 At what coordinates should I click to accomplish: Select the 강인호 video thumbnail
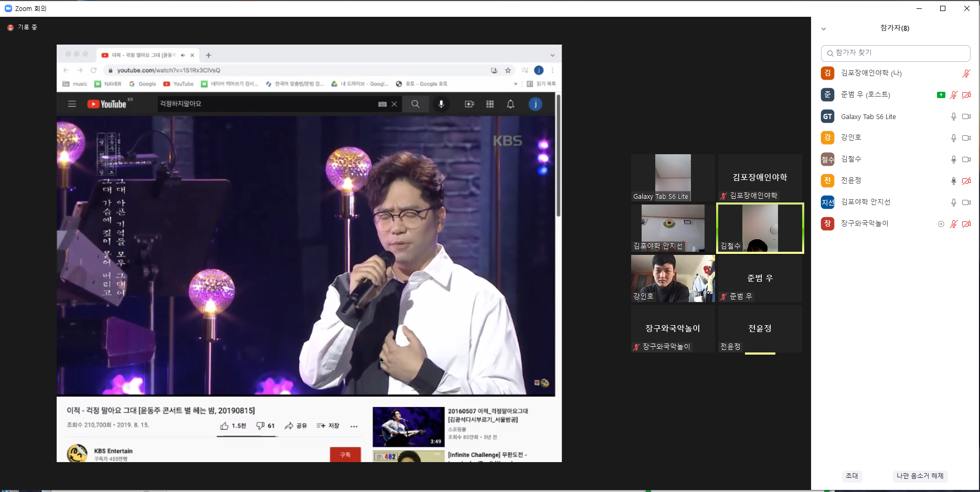673,279
